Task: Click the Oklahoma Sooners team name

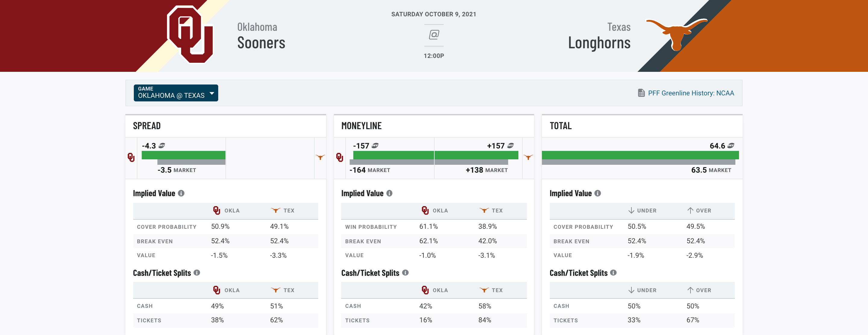Action: pyautogui.click(x=261, y=36)
